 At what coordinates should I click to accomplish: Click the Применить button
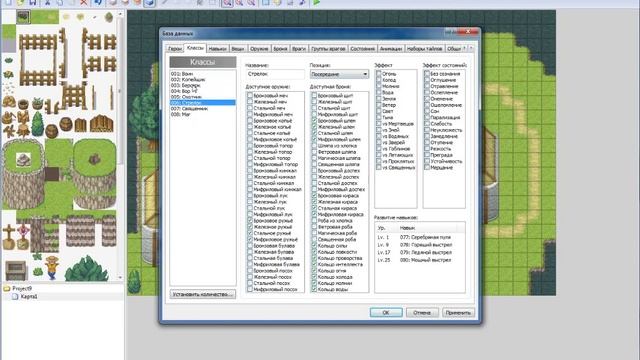[458, 312]
